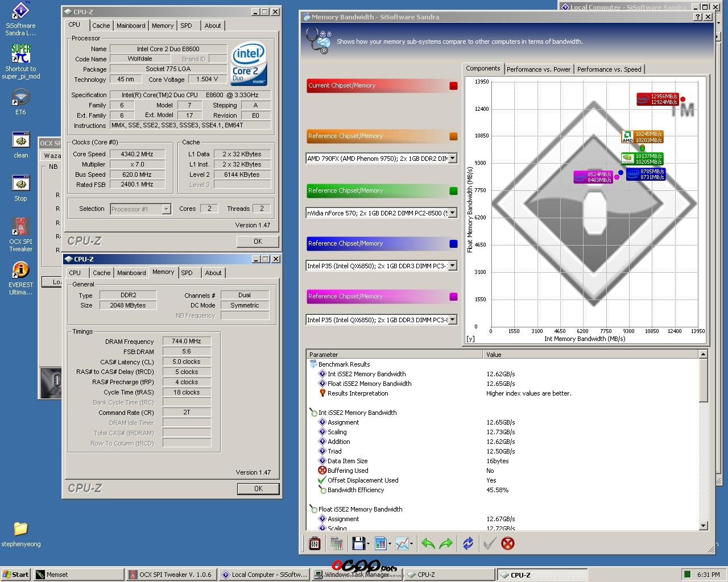Click the Start button
728x582 pixels.
[x=16, y=575]
